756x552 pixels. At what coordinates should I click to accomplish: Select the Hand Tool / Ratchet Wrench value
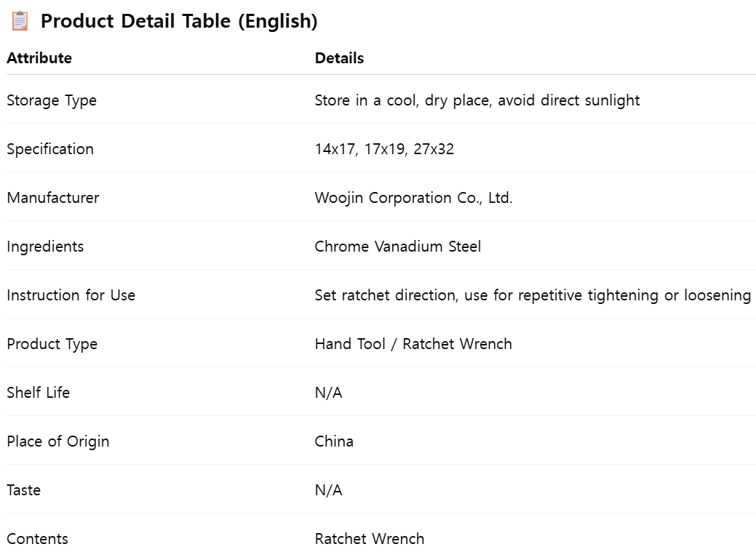pos(413,344)
